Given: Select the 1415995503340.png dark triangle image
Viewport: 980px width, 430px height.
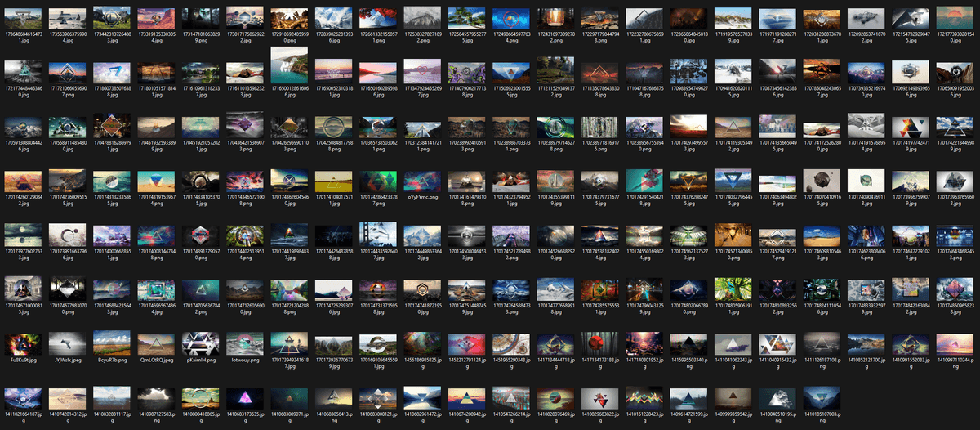Looking at the screenshot, I should click(684, 343).
